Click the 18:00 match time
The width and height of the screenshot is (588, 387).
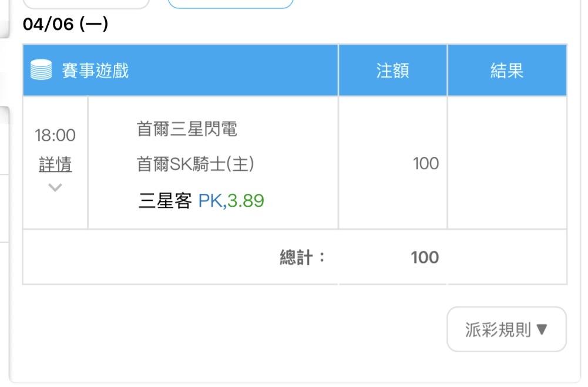pos(55,136)
